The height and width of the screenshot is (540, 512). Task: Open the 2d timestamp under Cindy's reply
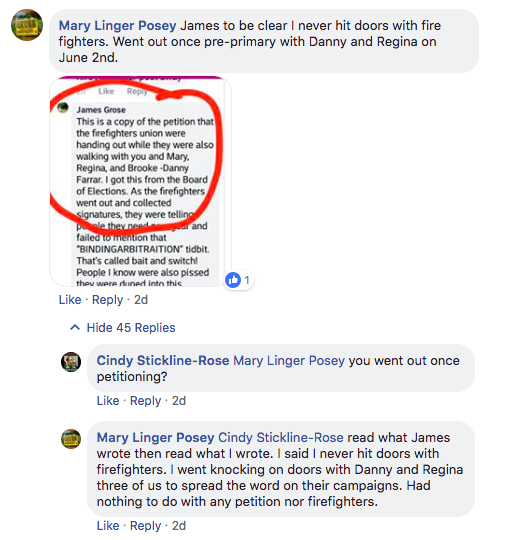179,401
